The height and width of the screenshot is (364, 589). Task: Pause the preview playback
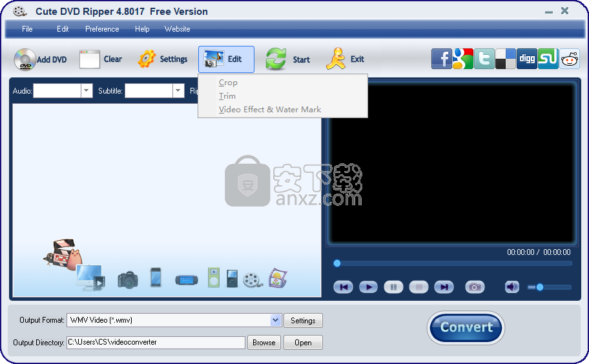click(394, 287)
